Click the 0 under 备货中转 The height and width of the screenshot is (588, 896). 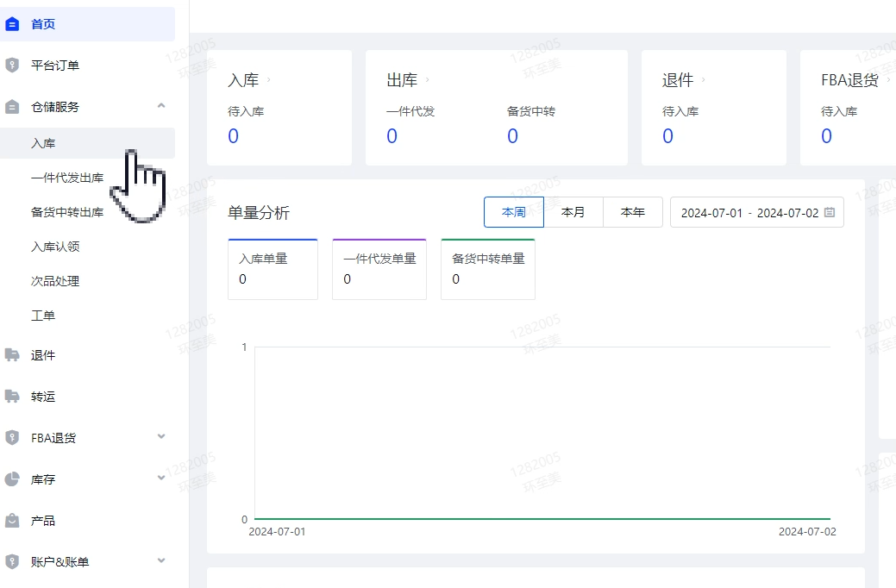[x=512, y=136]
